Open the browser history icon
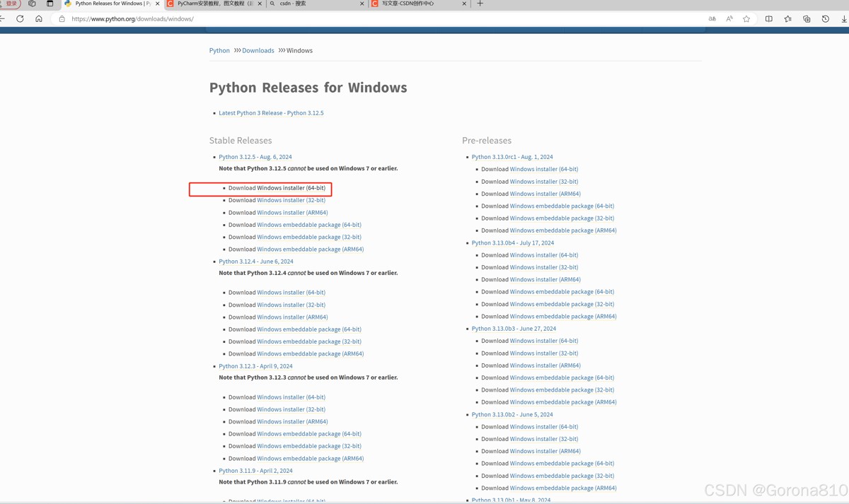The image size is (849, 504). click(x=825, y=19)
